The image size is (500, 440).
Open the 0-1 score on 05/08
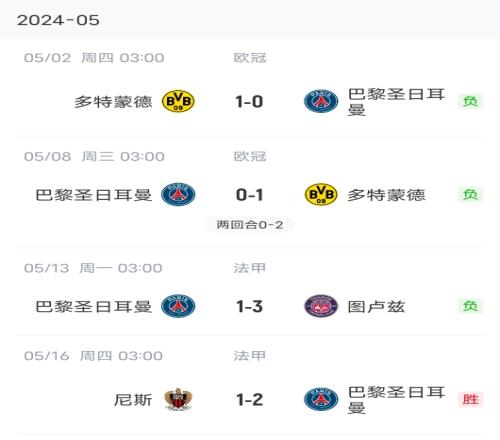[249, 195]
